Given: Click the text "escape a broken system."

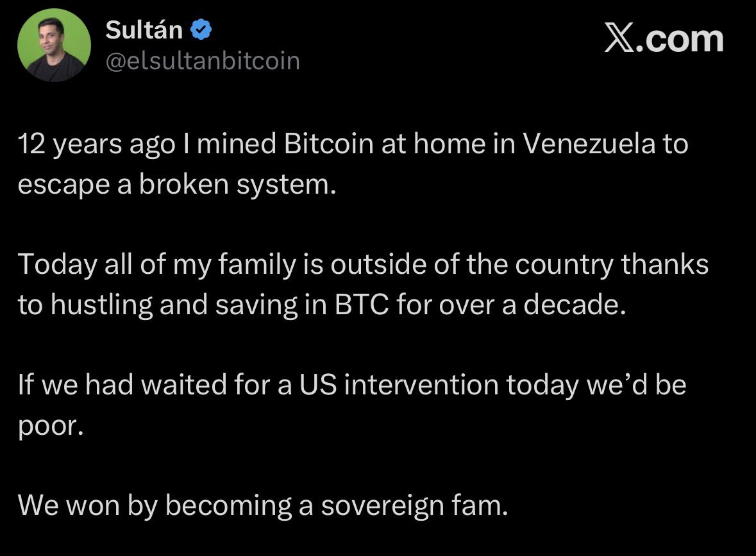Looking at the screenshot, I should pos(176,185).
